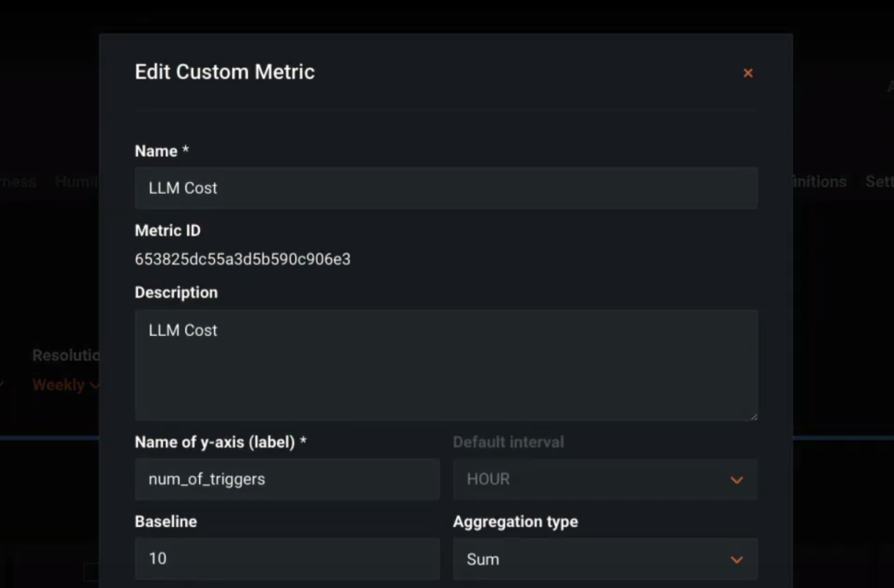This screenshot has height=588, width=894.
Task: Select the tab starting with "Humil"
Action: coord(77,181)
